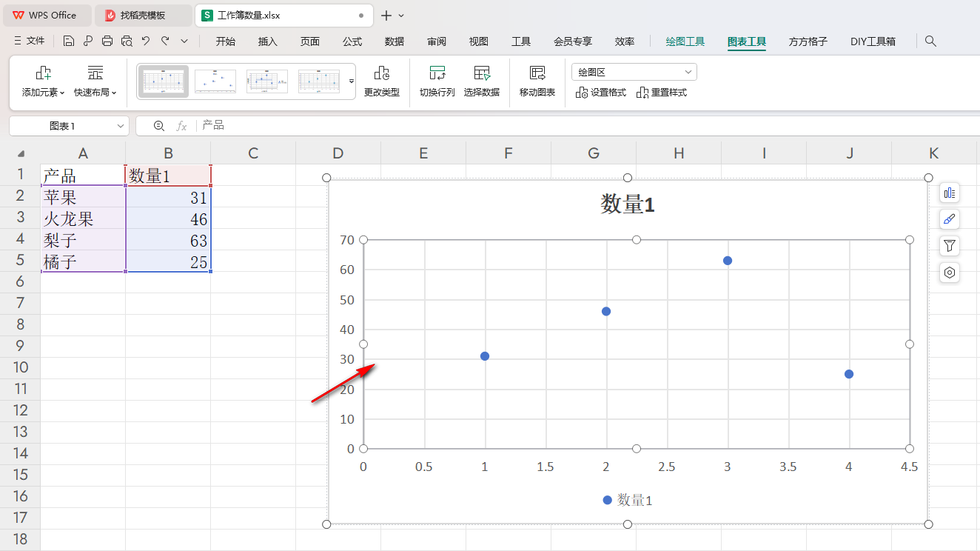The image size is (980, 551).
Task: Switch to the 工具 ribbon tab
Action: [521, 41]
